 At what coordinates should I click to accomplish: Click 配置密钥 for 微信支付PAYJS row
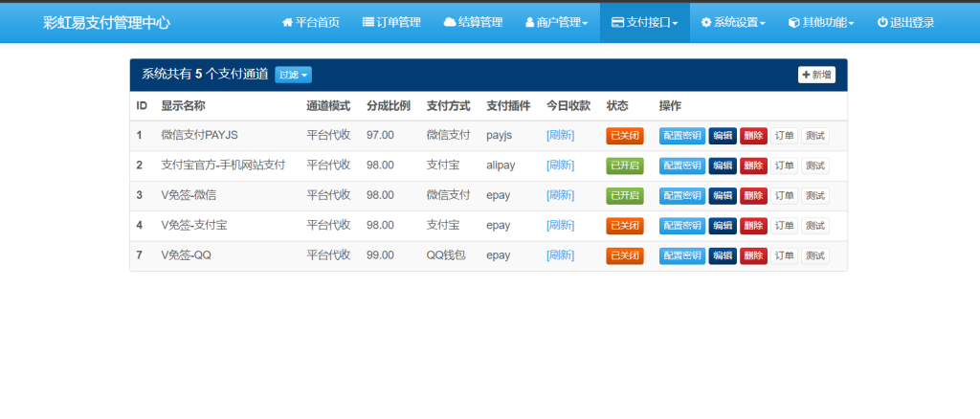tap(681, 136)
